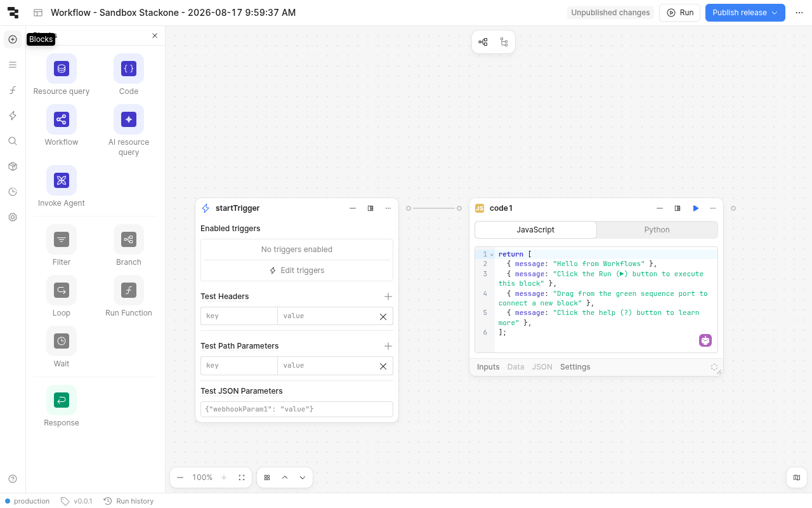Open the settings gear icon in the sidebar

point(13,217)
